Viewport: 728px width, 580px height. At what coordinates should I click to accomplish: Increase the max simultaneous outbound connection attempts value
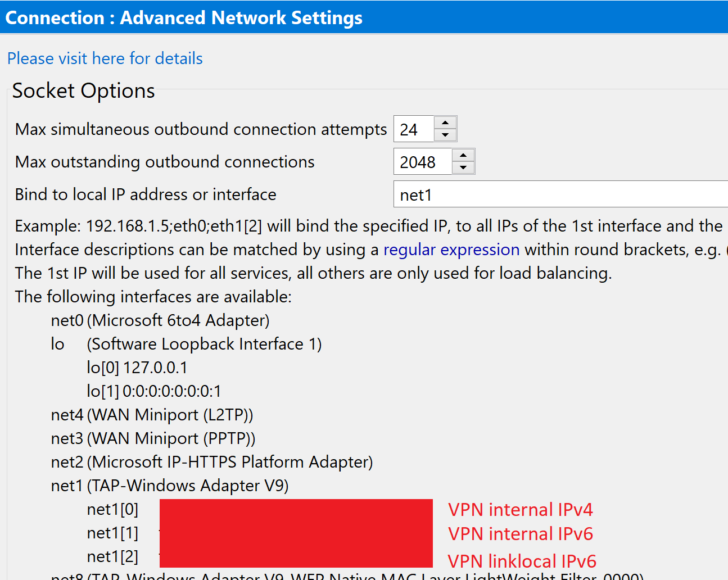click(x=445, y=123)
